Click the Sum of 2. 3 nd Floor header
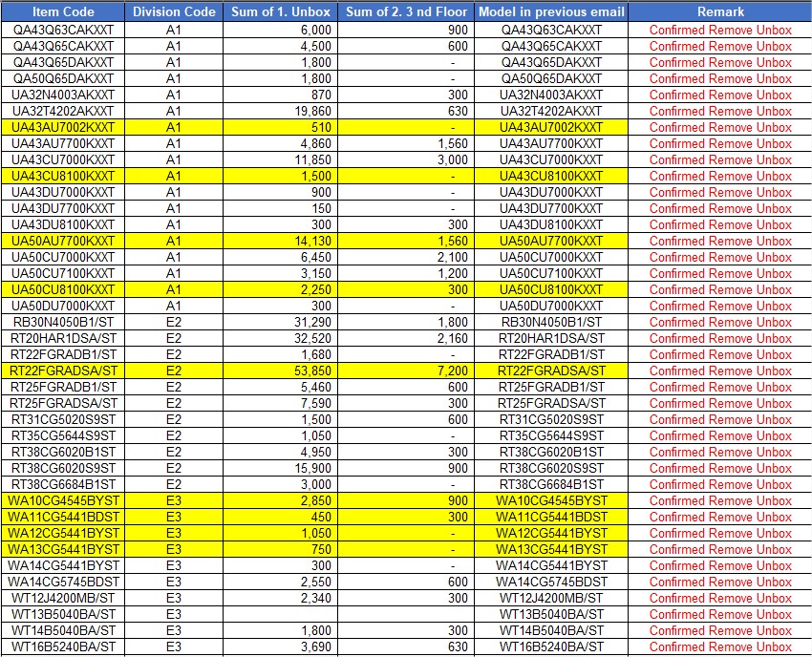 coord(406,11)
